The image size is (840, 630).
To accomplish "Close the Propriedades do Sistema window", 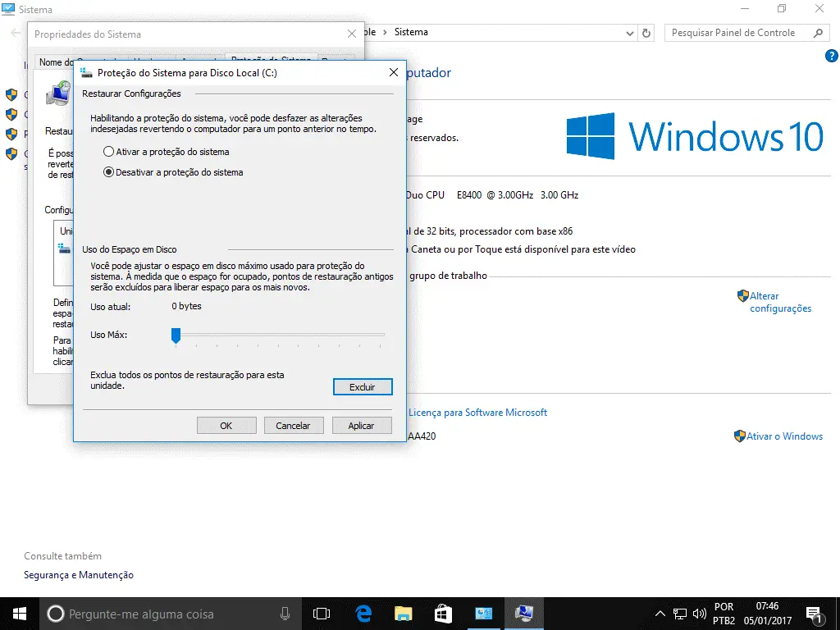I will 352,34.
